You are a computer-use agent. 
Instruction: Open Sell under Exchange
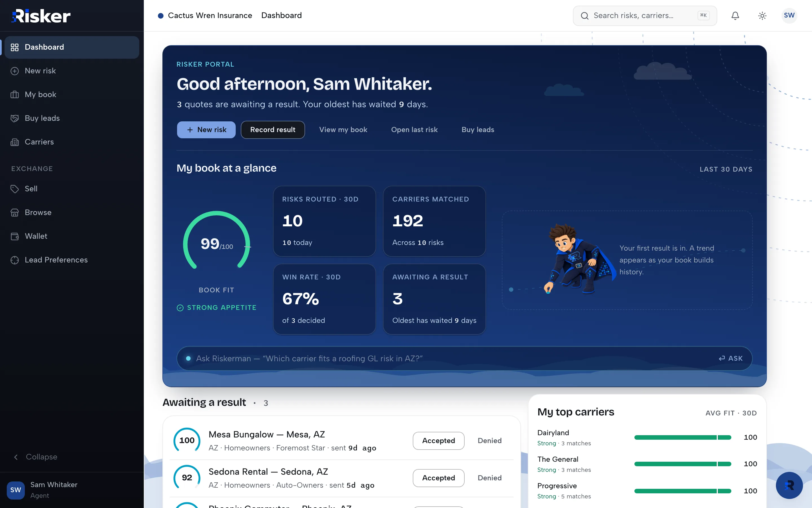tap(72, 189)
